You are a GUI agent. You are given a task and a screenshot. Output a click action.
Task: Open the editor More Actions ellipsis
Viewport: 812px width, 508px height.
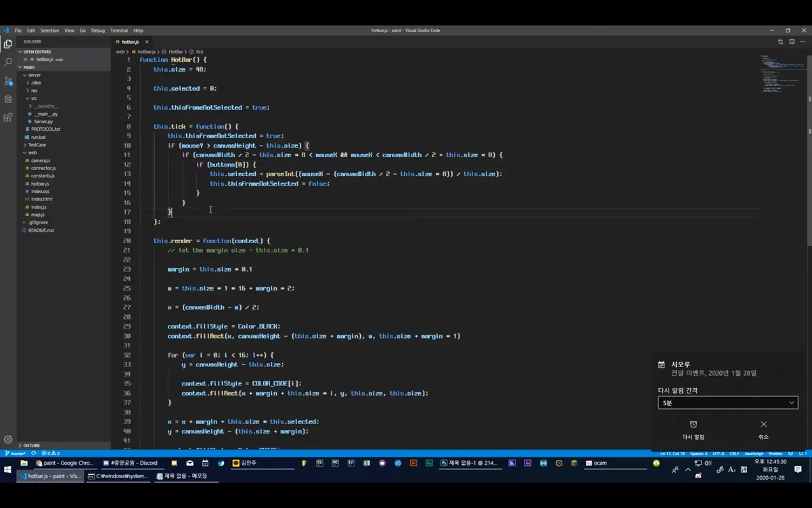[803, 42]
